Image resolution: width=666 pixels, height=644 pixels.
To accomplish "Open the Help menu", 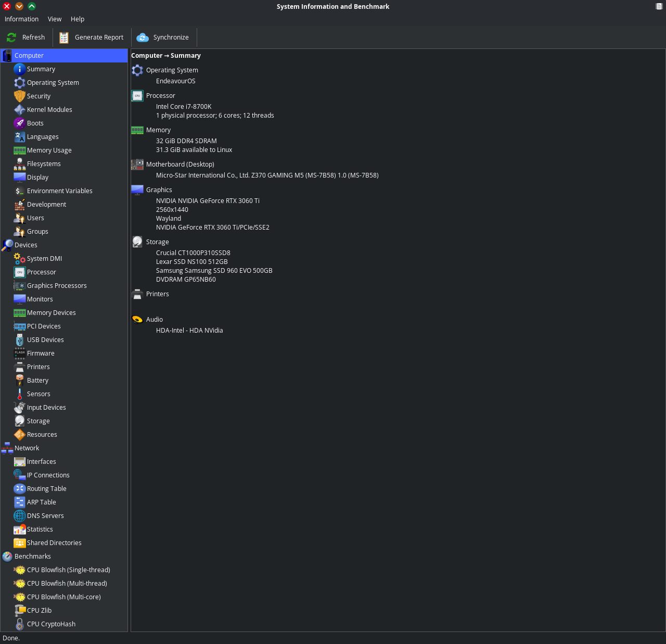I will click(78, 19).
